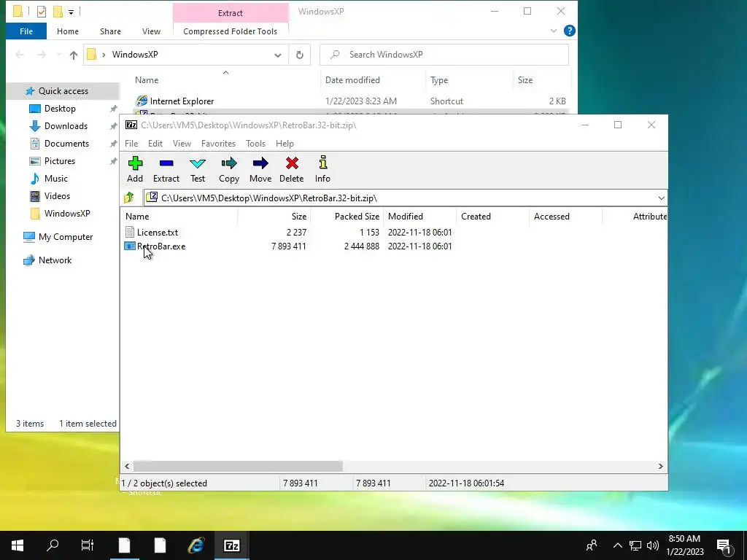
Task: Click the Windows Start button
Action: 18,545
